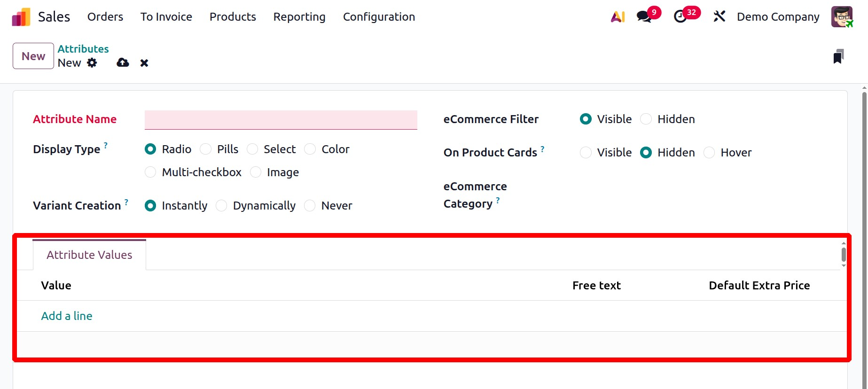
Task: Click the debug tools wrench icon
Action: (719, 17)
